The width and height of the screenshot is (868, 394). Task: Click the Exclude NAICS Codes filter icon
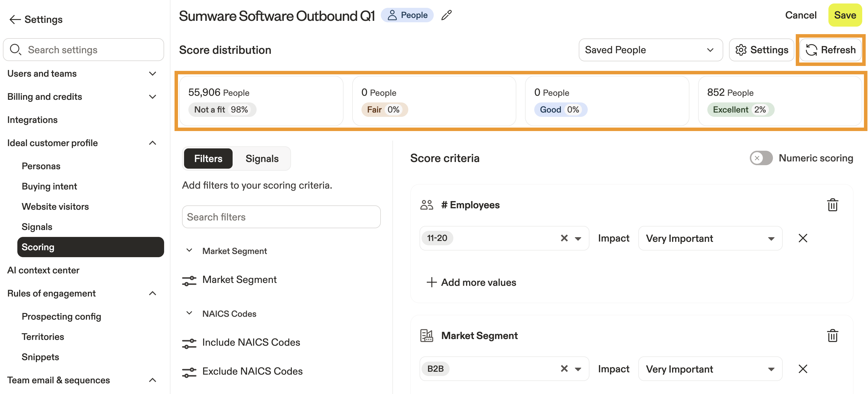point(189,372)
